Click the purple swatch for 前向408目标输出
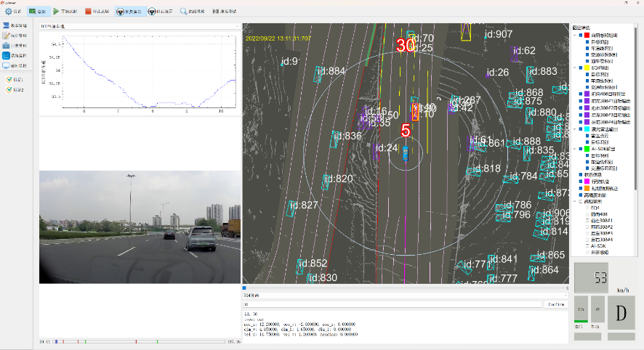The height and width of the screenshot is (350, 644). pos(587,94)
